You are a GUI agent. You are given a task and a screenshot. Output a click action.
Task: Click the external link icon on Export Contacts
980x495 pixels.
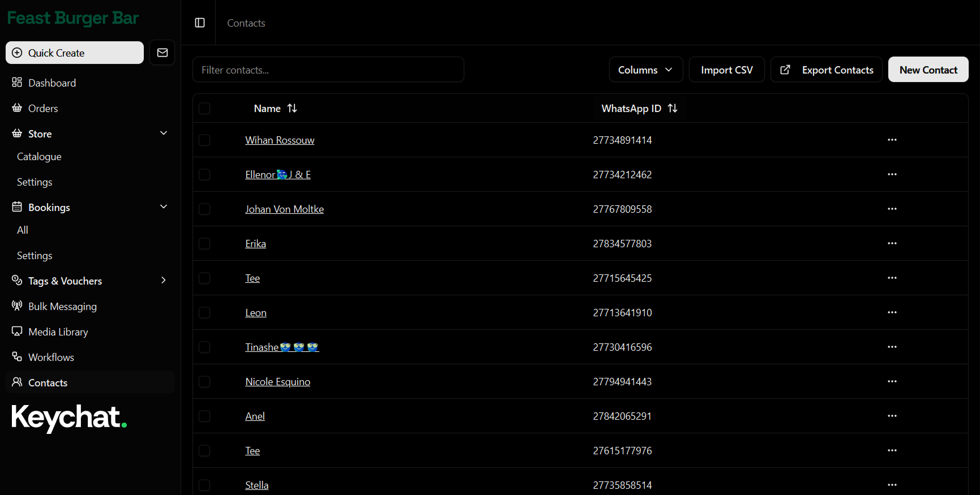(x=785, y=69)
